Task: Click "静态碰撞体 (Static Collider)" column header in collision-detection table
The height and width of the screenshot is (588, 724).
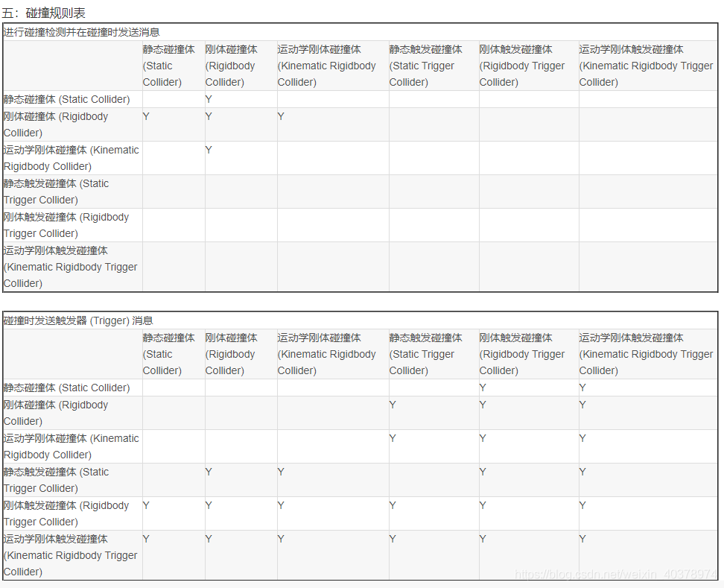Action: 169,66
